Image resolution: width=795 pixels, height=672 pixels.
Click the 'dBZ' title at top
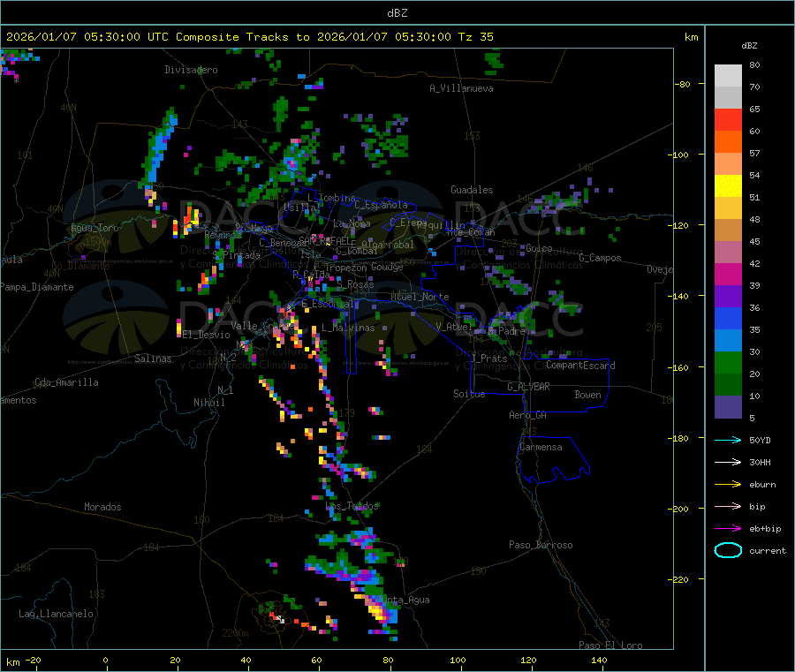coord(397,13)
